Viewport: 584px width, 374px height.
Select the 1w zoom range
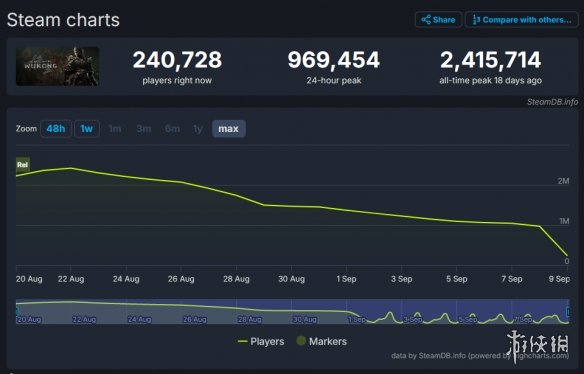tap(87, 129)
